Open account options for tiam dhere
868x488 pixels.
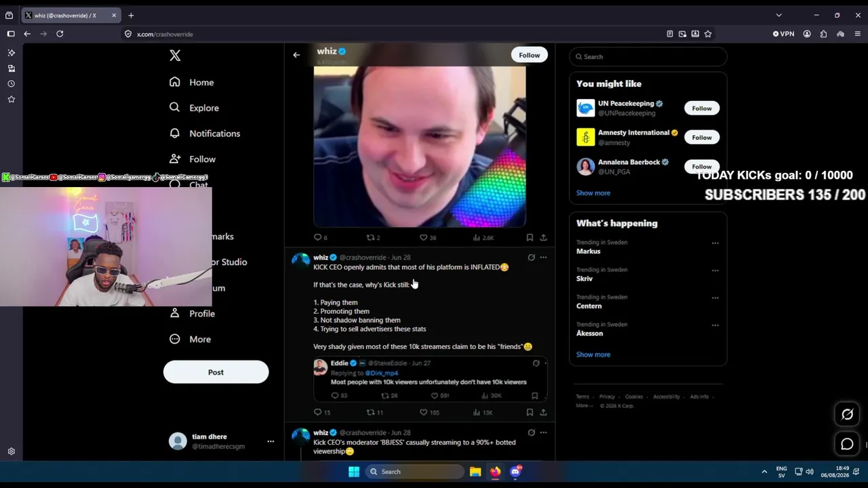271,441
